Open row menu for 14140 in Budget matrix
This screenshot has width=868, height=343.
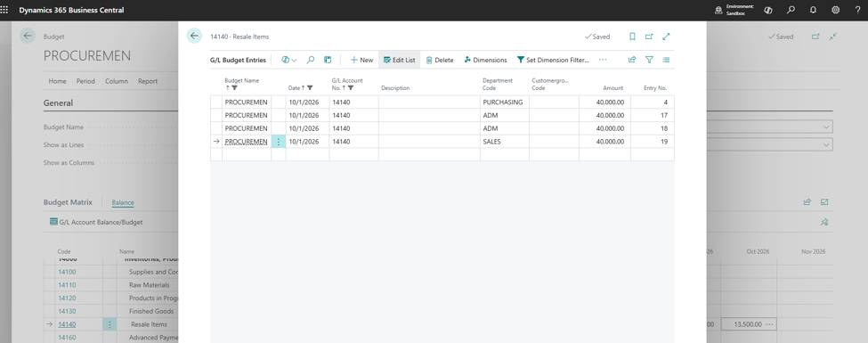click(x=110, y=324)
